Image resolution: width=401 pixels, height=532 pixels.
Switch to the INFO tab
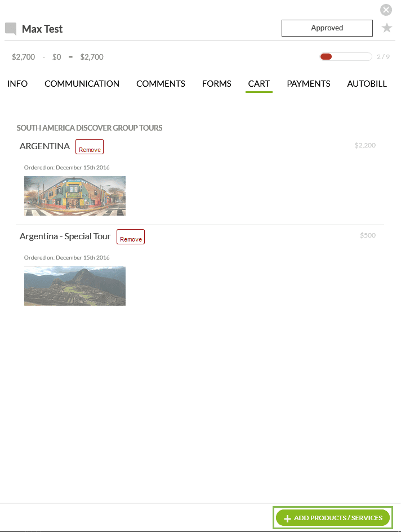[17, 84]
